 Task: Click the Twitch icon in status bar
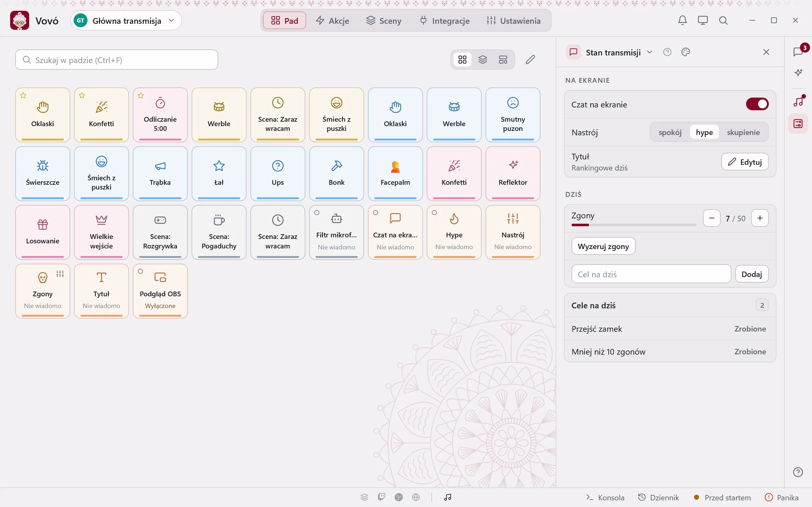click(381, 497)
